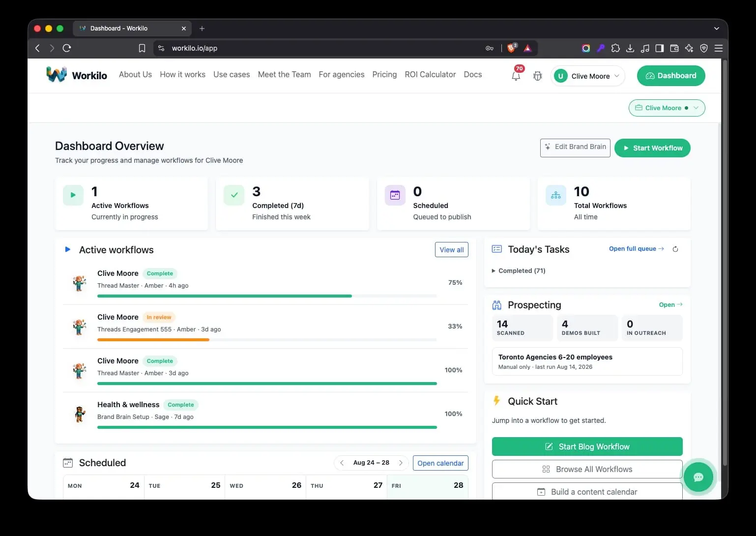Expand the Completed (71) tasks section
The width and height of the screenshot is (756, 536).
[519, 270]
